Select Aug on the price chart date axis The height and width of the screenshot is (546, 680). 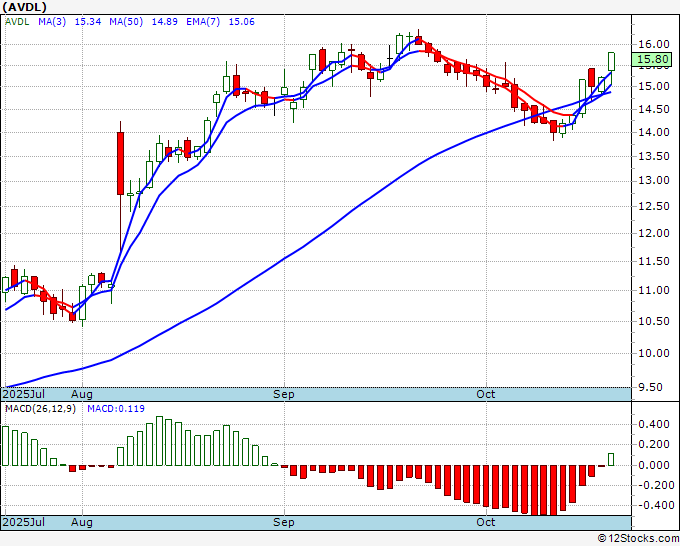point(82,394)
